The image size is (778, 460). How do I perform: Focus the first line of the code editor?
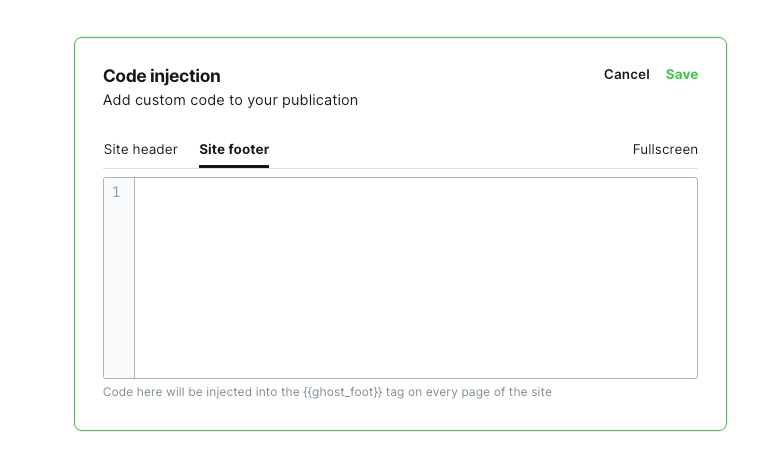tap(400, 192)
